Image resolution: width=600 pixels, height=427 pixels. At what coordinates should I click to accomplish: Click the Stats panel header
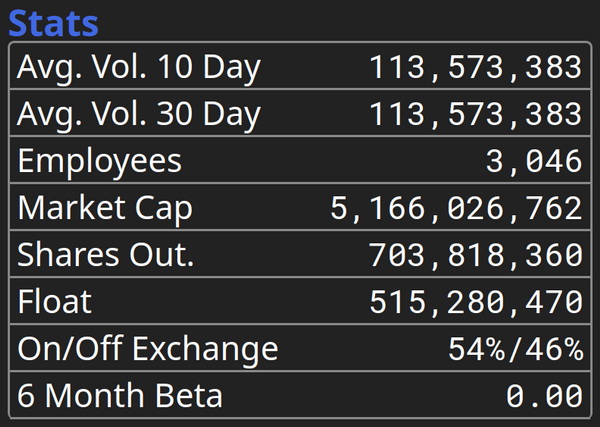[x=56, y=22]
